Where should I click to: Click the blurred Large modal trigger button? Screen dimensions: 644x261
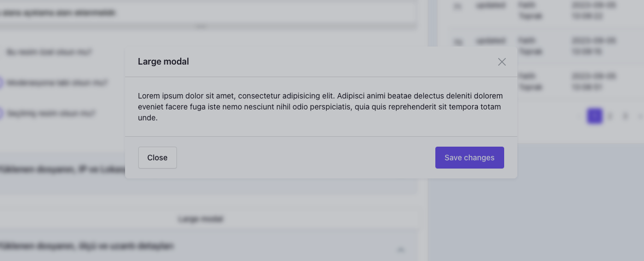coord(201,219)
